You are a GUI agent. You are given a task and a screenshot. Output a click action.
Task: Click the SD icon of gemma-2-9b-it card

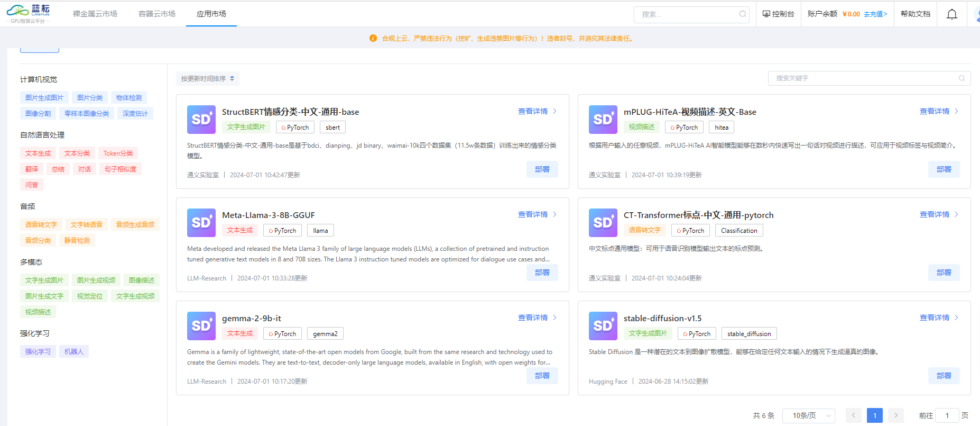[201, 326]
